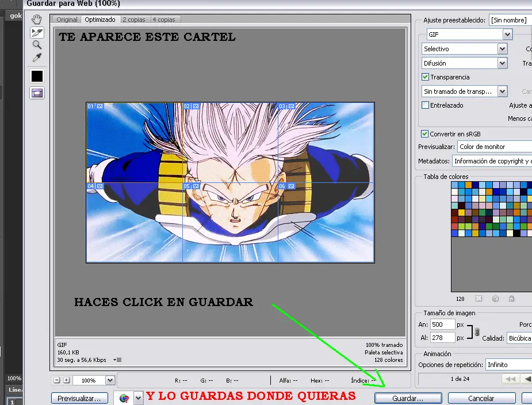
Task: Open the Difusión dither dropdown
Action: pos(465,63)
